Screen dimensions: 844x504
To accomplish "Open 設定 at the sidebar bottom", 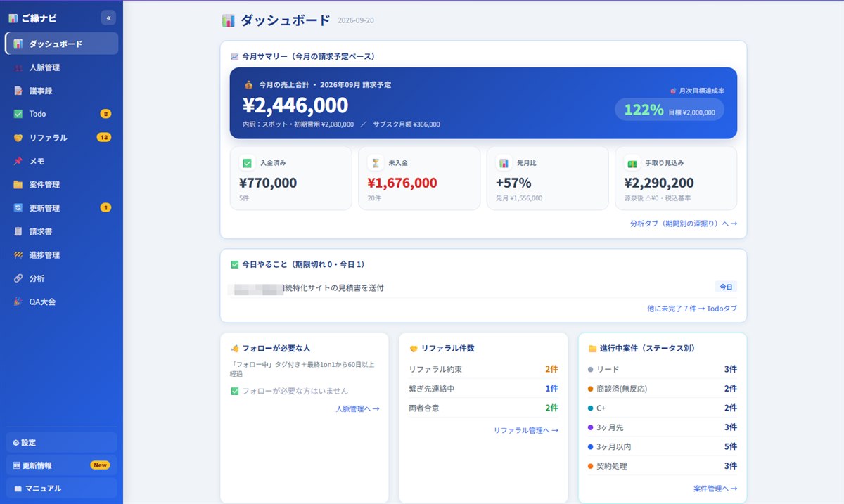I will (x=61, y=443).
